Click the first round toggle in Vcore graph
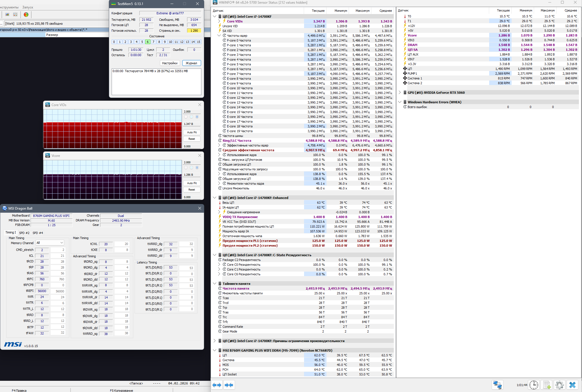Image resolution: width=582 pixels, height=392 pixels. point(186,168)
